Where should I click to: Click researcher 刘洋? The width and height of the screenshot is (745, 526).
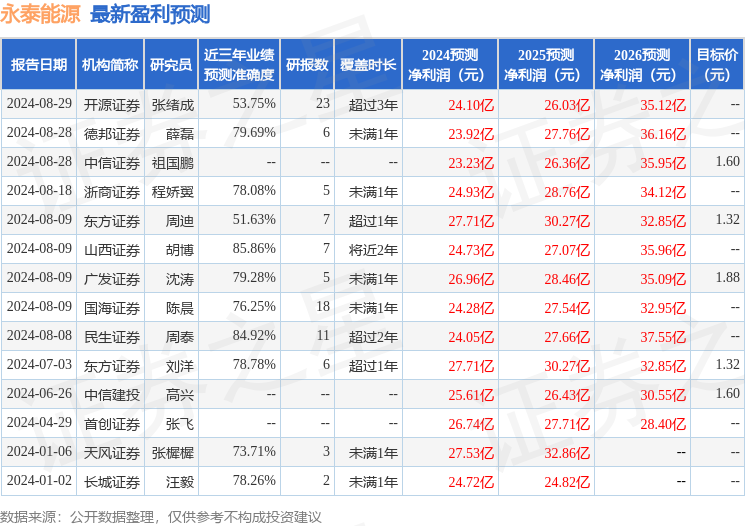[180, 365]
